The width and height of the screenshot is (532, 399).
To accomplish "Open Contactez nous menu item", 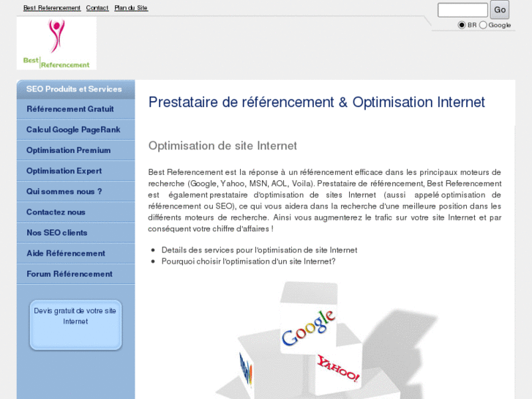I will coord(75,212).
